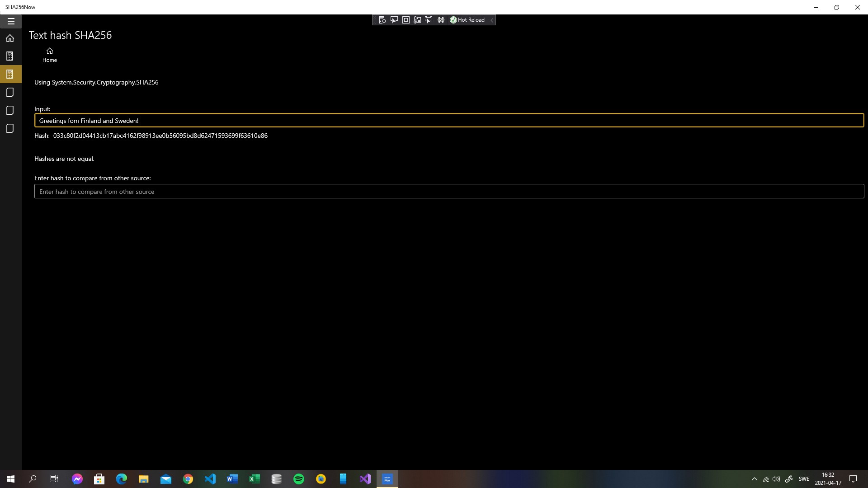Click the Hot Reload indicator
The image size is (868, 488).
pyautogui.click(x=467, y=20)
